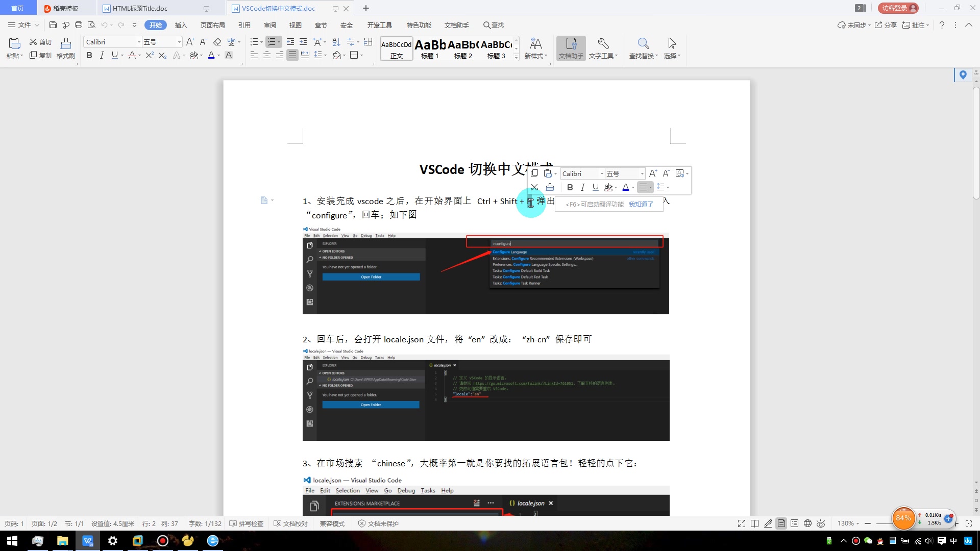Open the Insert (插入) ribbon tab
The height and width of the screenshot is (551, 980).
[181, 25]
